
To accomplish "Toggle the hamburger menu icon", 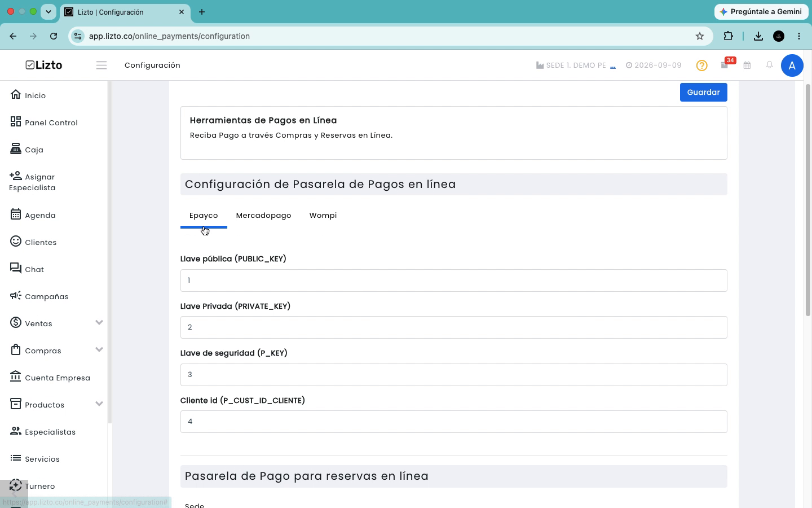I will [101, 65].
